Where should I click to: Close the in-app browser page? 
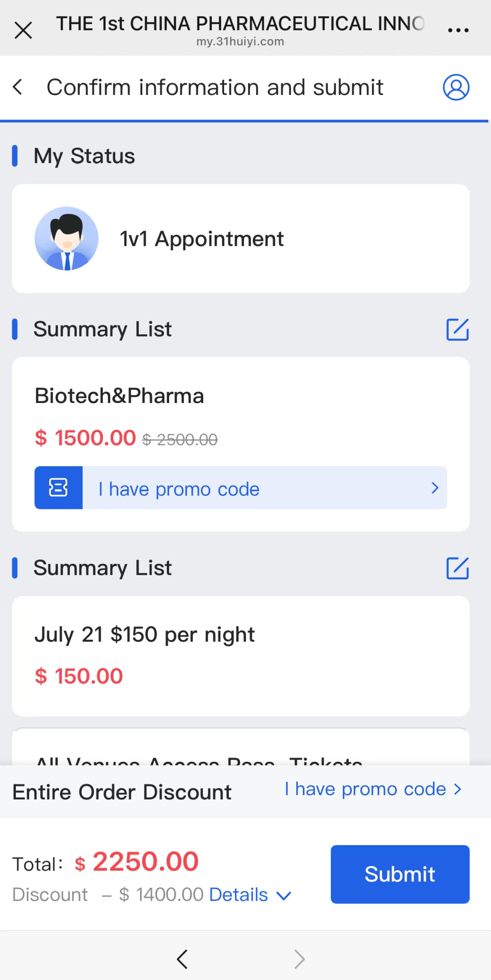[x=23, y=30]
